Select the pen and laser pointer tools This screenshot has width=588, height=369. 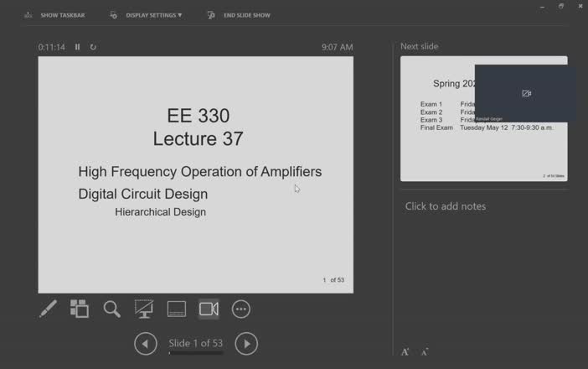[x=48, y=309]
